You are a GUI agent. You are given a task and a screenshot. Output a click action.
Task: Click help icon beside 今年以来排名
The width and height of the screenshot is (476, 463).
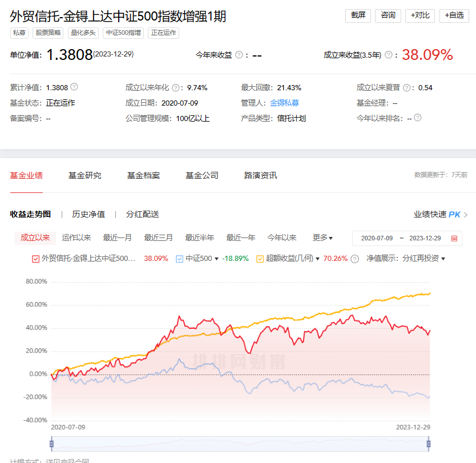418,118
